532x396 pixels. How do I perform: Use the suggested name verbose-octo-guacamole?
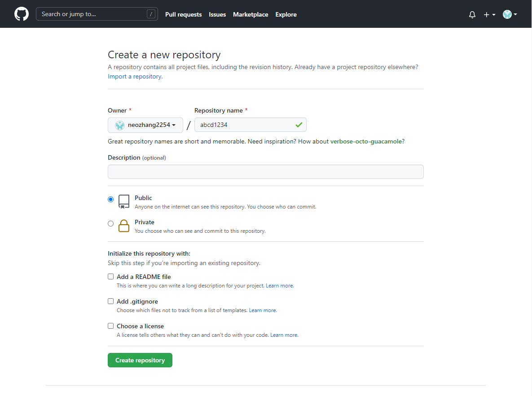[x=366, y=142]
